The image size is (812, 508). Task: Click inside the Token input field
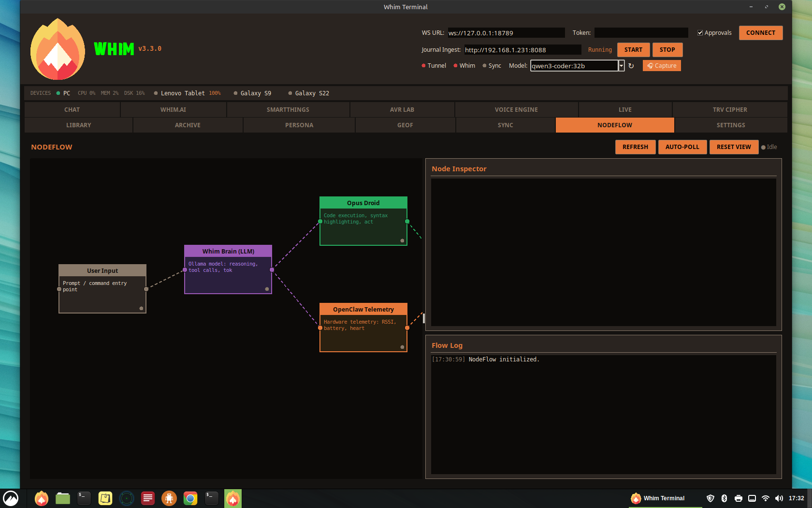tap(640, 32)
